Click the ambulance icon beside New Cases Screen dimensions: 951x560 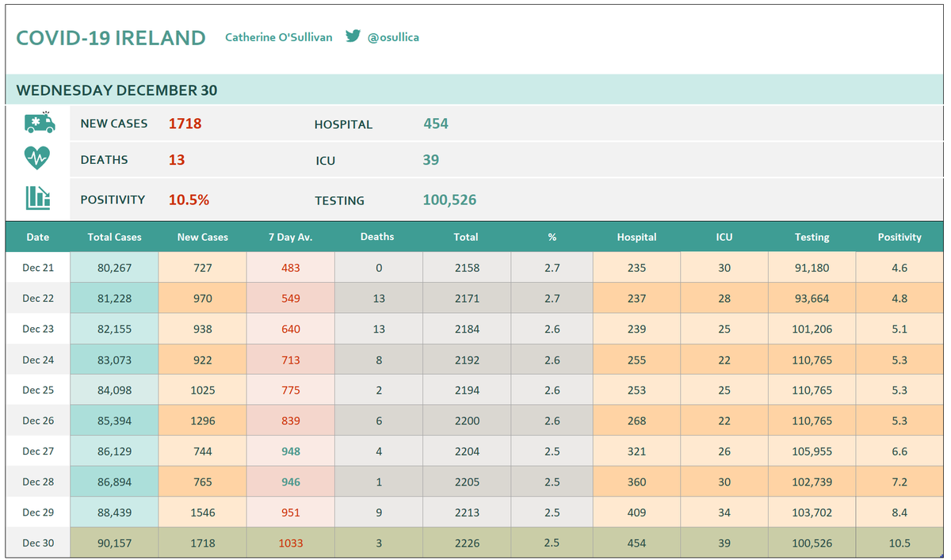[40, 121]
